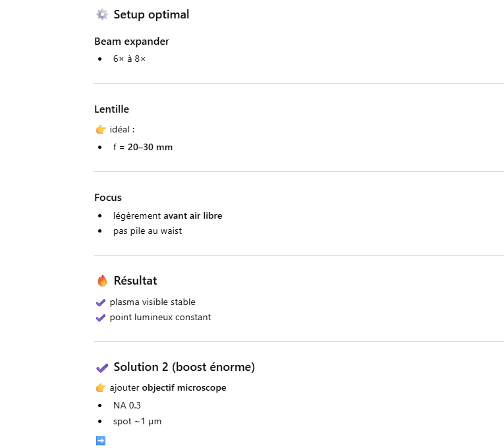Click the bold avant air libre text
This screenshot has height=448, width=504.
click(x=192, y=215)
